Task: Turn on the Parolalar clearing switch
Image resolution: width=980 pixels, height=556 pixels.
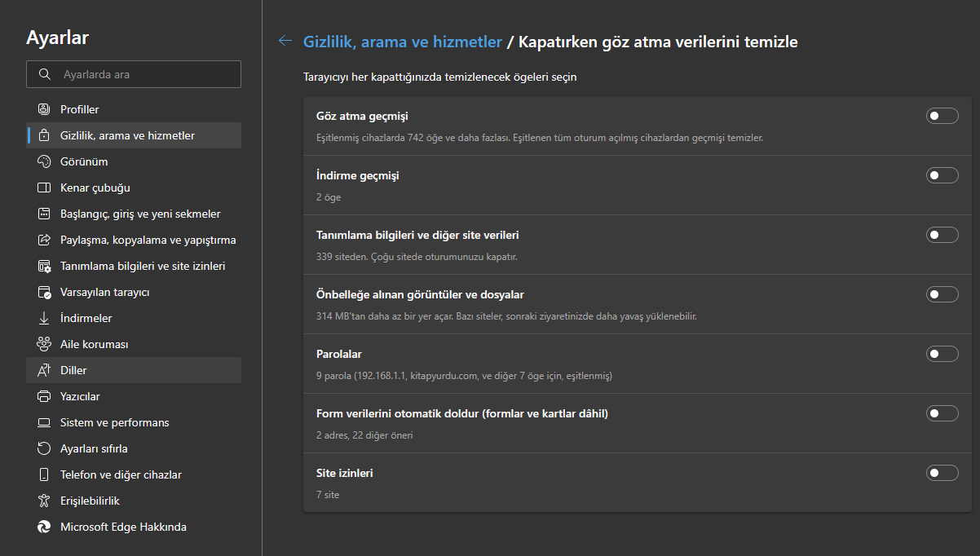Action: (942, 354)
